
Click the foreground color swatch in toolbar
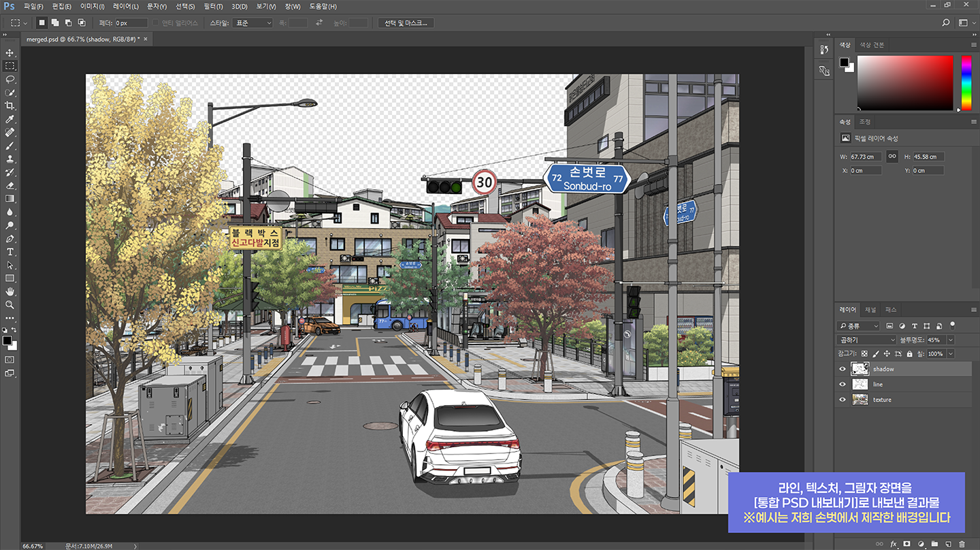[7, 340]
